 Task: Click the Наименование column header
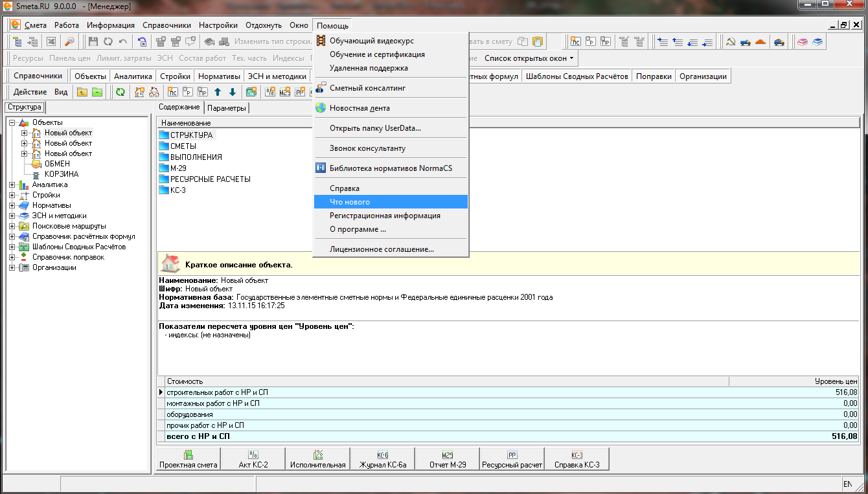(508, 122)
